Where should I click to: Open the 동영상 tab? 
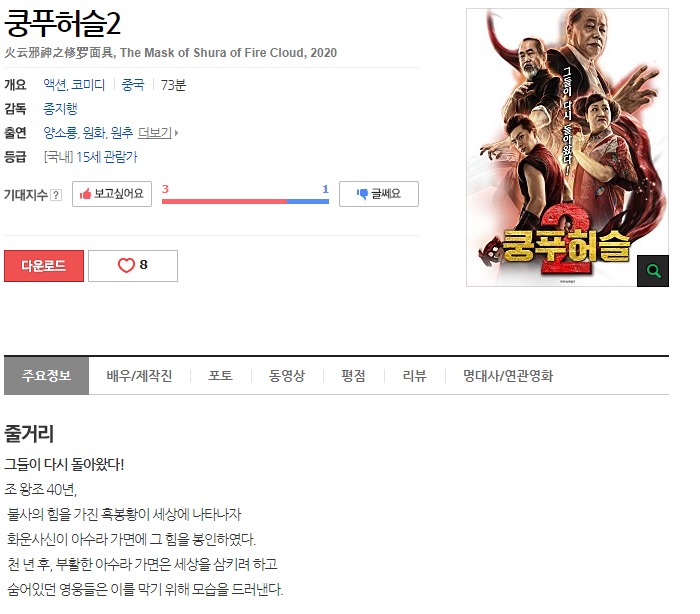click(287, 376)
